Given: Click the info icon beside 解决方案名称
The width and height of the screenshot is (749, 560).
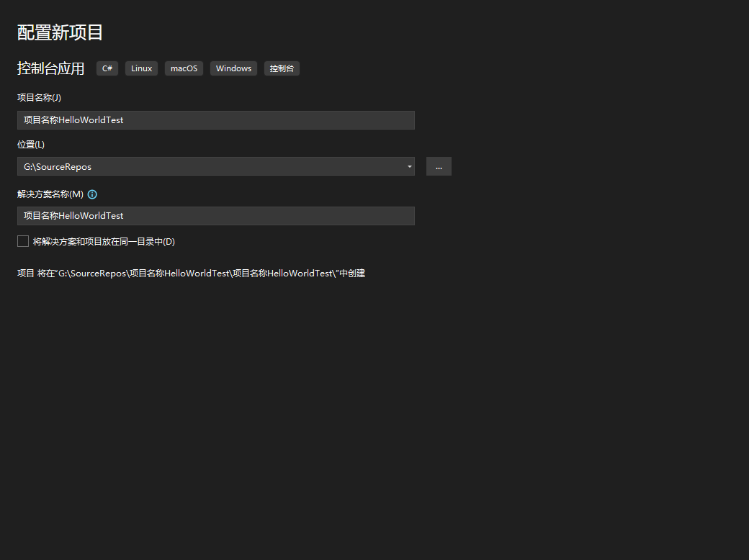Looking at the screenshot, I should 92,194.
